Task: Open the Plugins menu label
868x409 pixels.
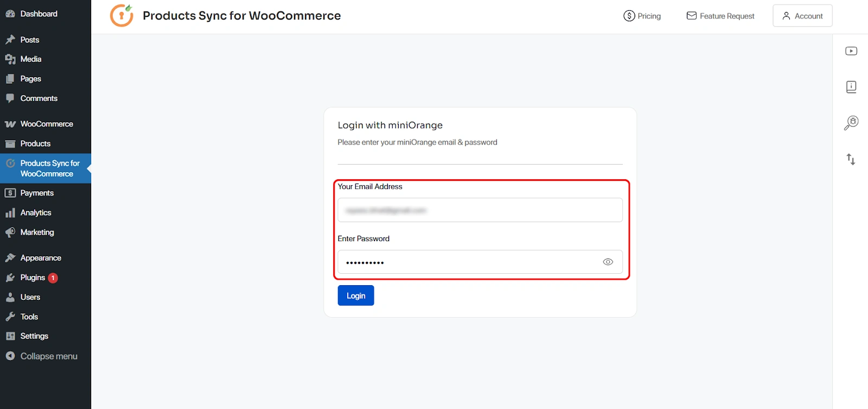Action: tap(33, 278)
